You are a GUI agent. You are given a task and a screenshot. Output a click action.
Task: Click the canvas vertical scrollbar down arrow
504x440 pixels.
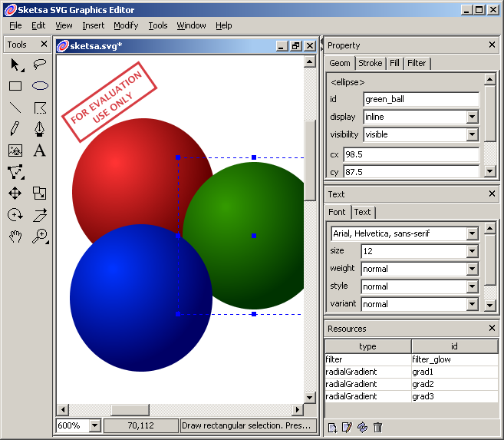pyautogui.click(x=310, y=398)
